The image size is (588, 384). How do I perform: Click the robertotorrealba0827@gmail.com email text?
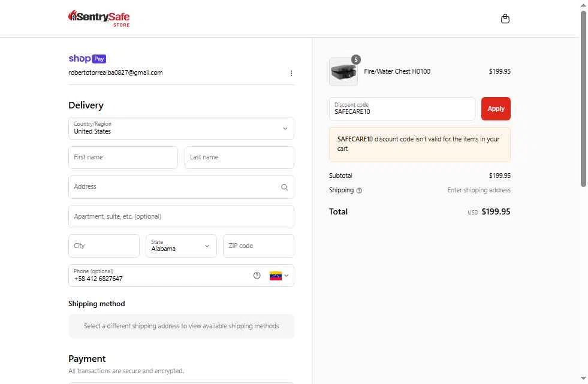116,72
